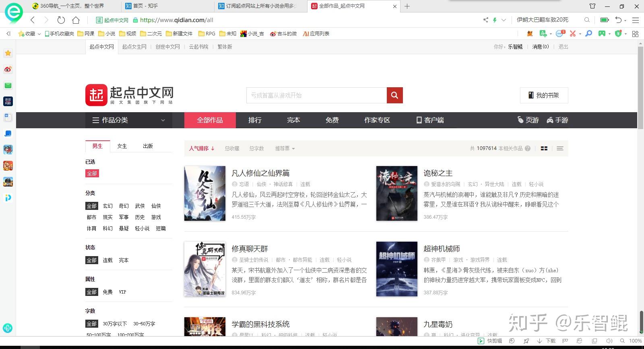Open the screenshot tool dropdown arrow
This screenshot has height=349, width=644.
click(x=580, y=34)
